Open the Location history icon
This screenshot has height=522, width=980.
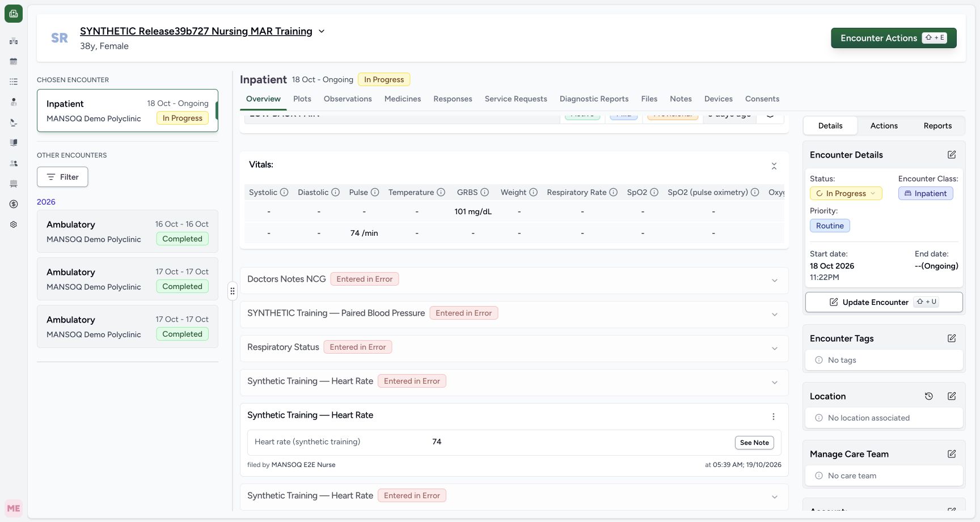[x=929, y=396]
